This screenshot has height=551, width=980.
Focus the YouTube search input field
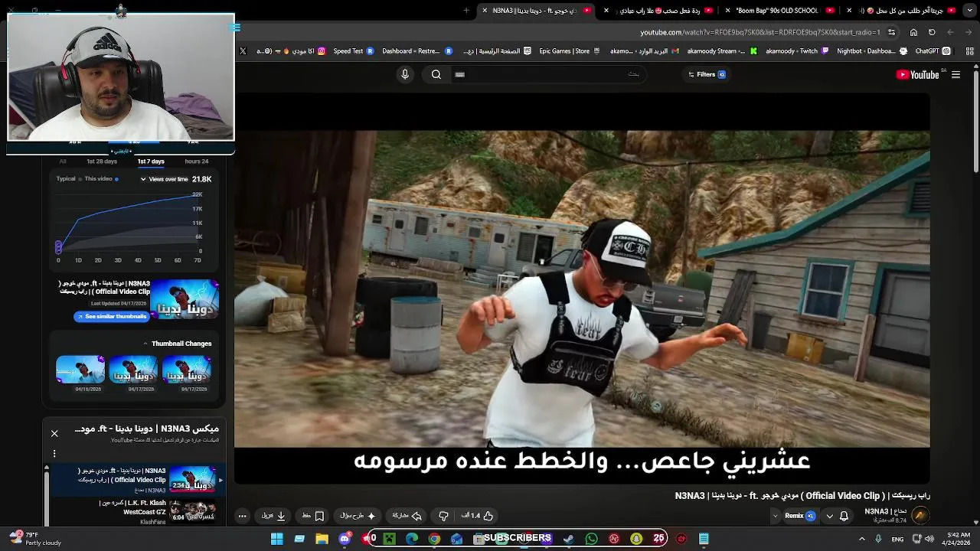547,74
